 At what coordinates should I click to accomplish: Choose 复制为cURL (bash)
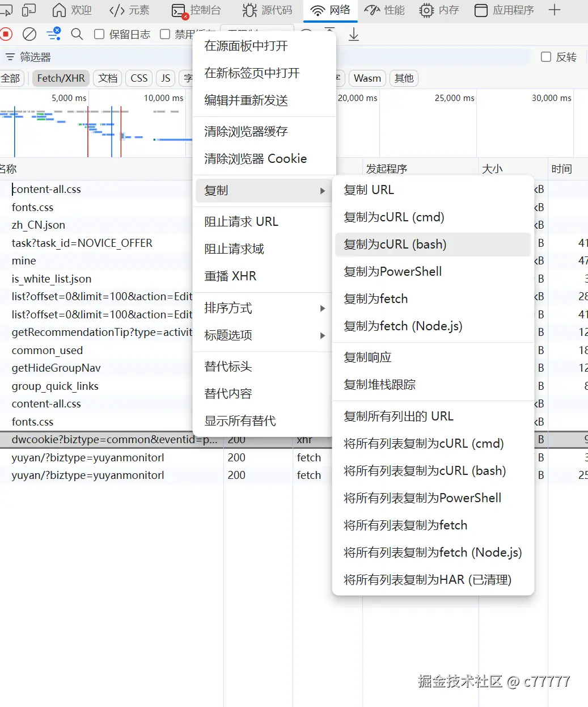(433, 245)
